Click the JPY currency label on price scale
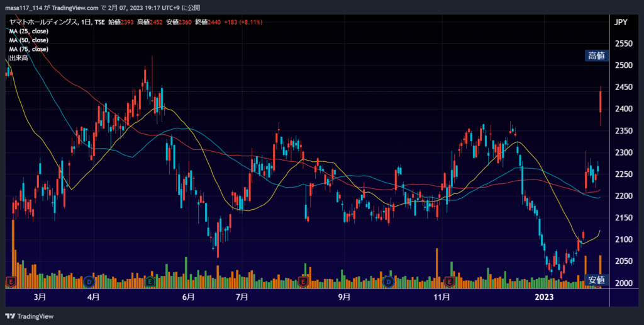 pyautogui.click(x=621, y=22)
